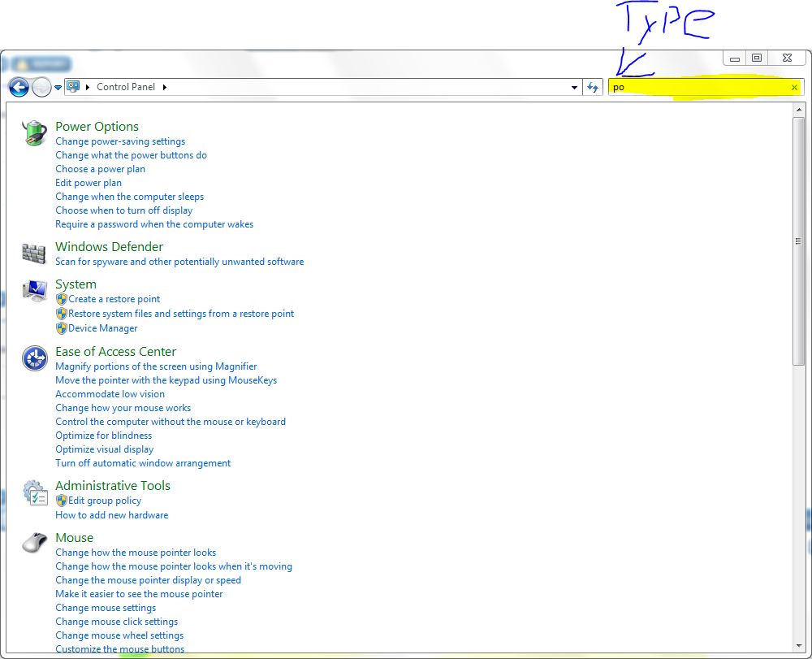Open the Power Options heading
This screenshot has width=812, height=659.
click(x=97, y=127)
